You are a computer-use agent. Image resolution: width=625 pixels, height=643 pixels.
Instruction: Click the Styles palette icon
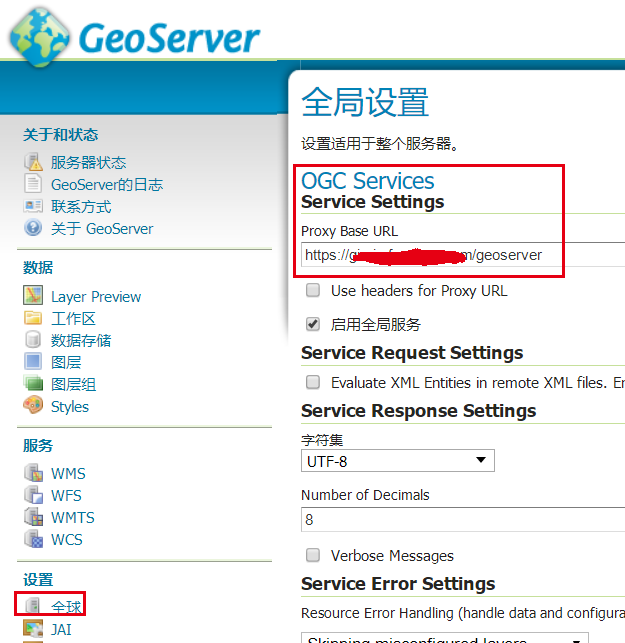click(33, 406)
